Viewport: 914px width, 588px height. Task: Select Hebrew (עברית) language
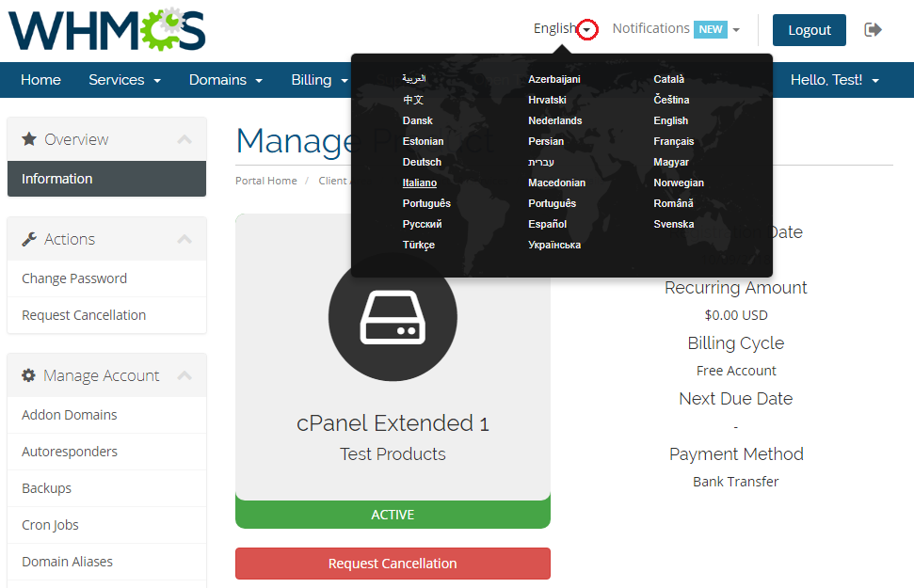click(x=541, y=162)
